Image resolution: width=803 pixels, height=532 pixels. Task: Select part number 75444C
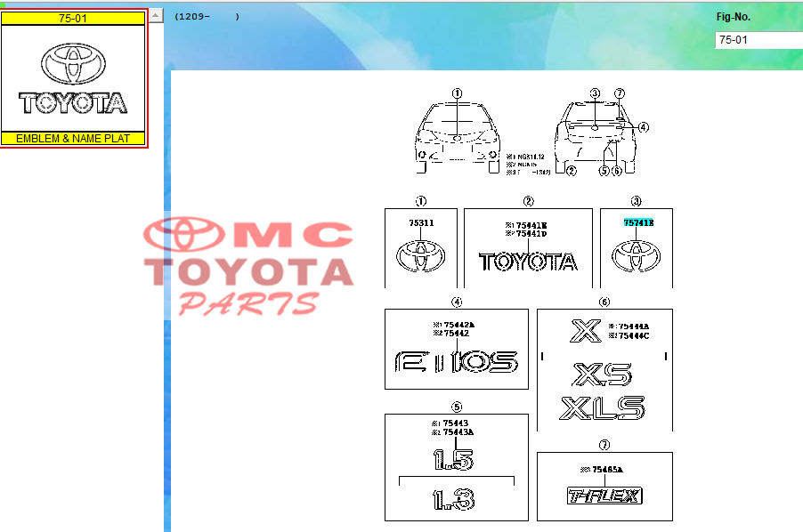[x=634, y=336]
